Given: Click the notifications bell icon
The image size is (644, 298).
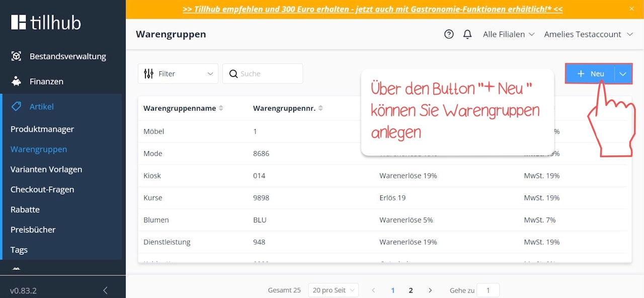Looking at the screenshot, I should click(x=467, y=34).
